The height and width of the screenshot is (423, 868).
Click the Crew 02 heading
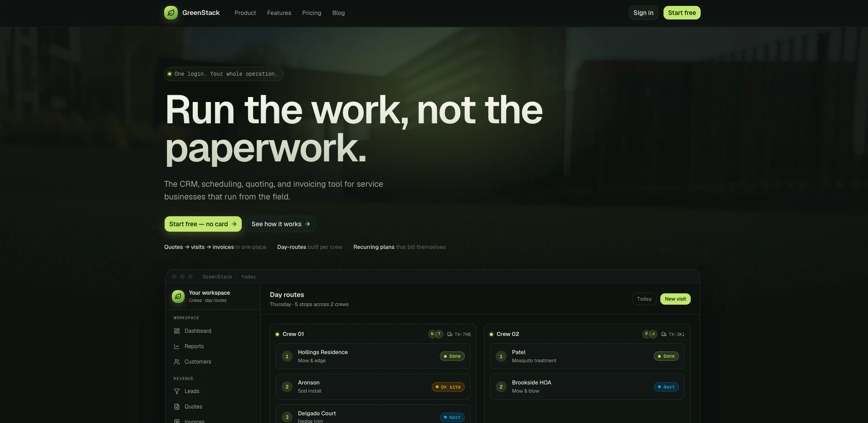pos(508,334)
